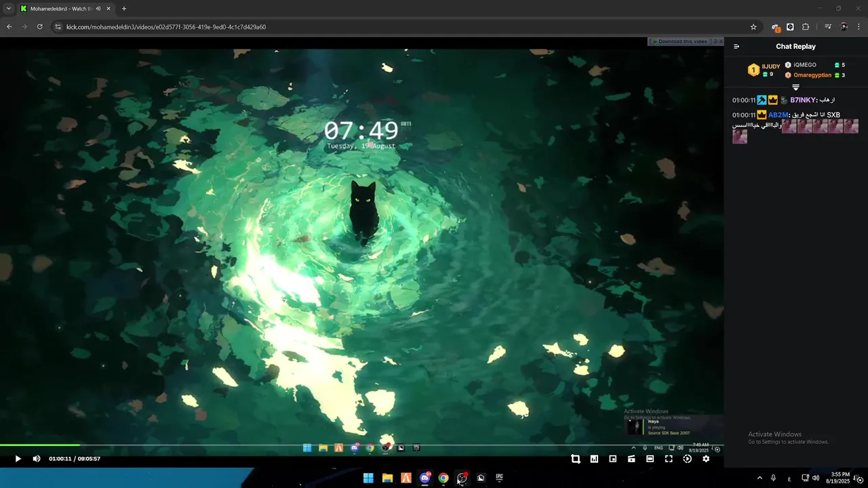Go forward in browser history
Screen dimensions: 868x488
click(24, 27)
